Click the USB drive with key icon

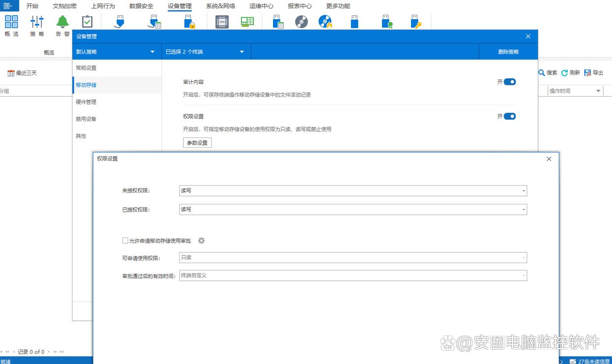pyautogui.click(x=416, y=22)
